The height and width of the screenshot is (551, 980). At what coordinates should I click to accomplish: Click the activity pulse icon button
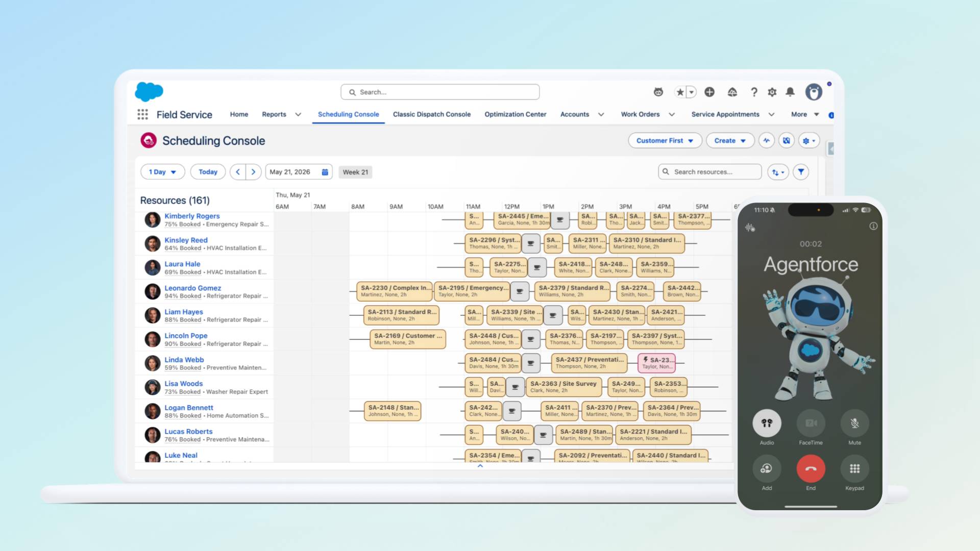(767, 141)
